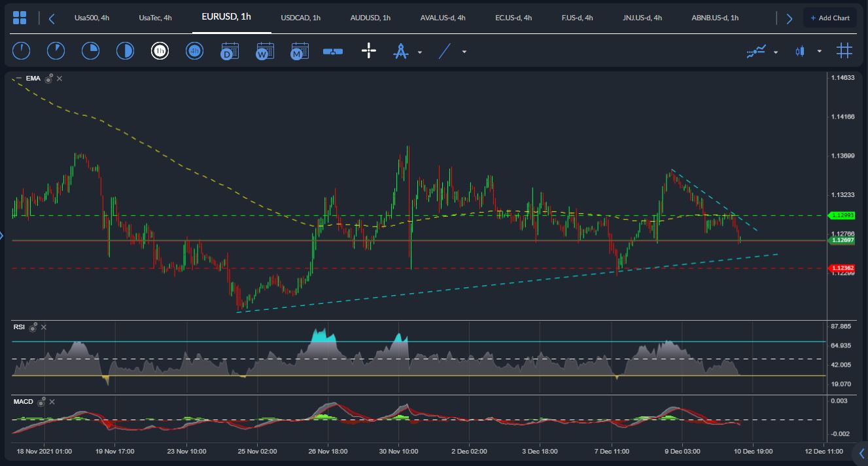Switch to the USDCAD 1h chart tab
Viewport: 868px width, 466px height.
click(x=300, y=18)
